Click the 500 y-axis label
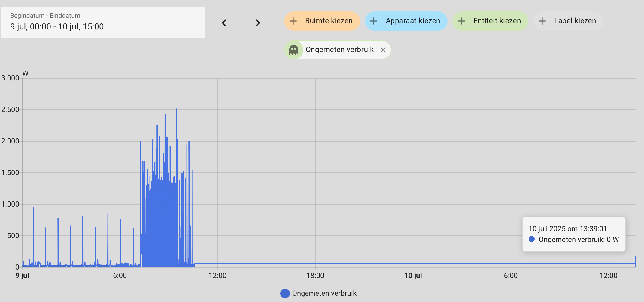Image resolution: width=644 pixels, height=302 pixels. (x=13, y=236)
